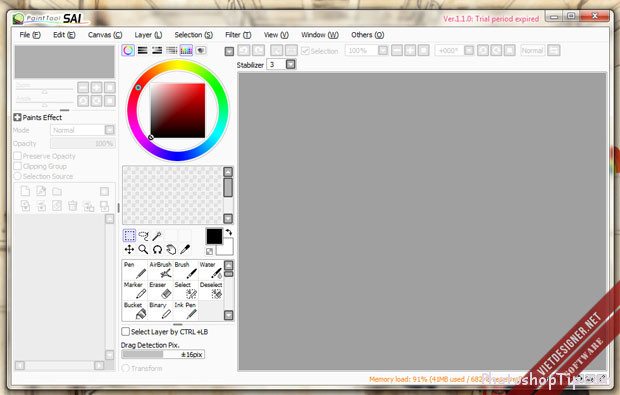
Task: Toggle the Selection checkbox in toolbar
Action: point(305,51)
